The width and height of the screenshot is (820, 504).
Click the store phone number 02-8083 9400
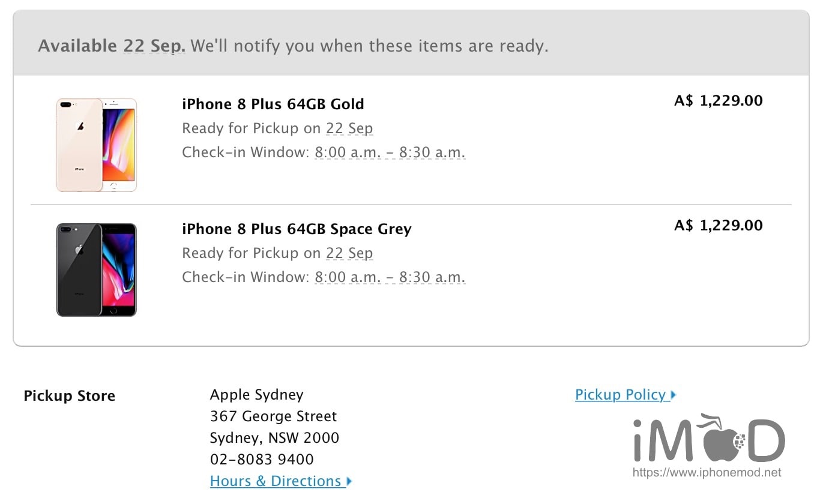pyautogui.click(x=261, y=459)
